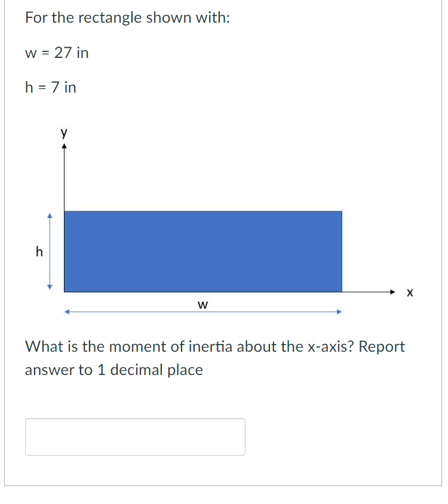Viewport: 448px width, 504px height.
Task: Click the double-headed height arrow beside h
Action: click(50, 251)
